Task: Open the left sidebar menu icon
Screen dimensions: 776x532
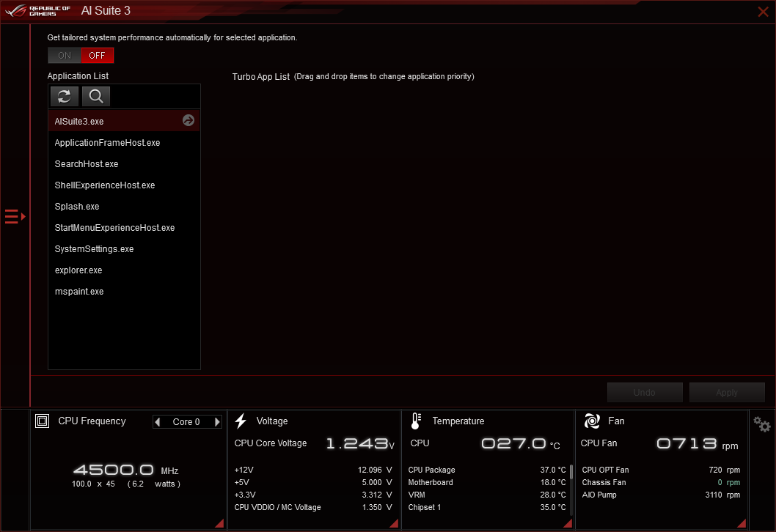Action: [x=15, y=217]
